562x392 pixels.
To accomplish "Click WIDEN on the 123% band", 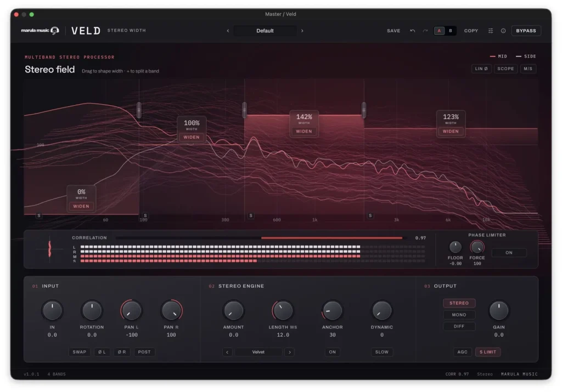I will click(451, 132).
